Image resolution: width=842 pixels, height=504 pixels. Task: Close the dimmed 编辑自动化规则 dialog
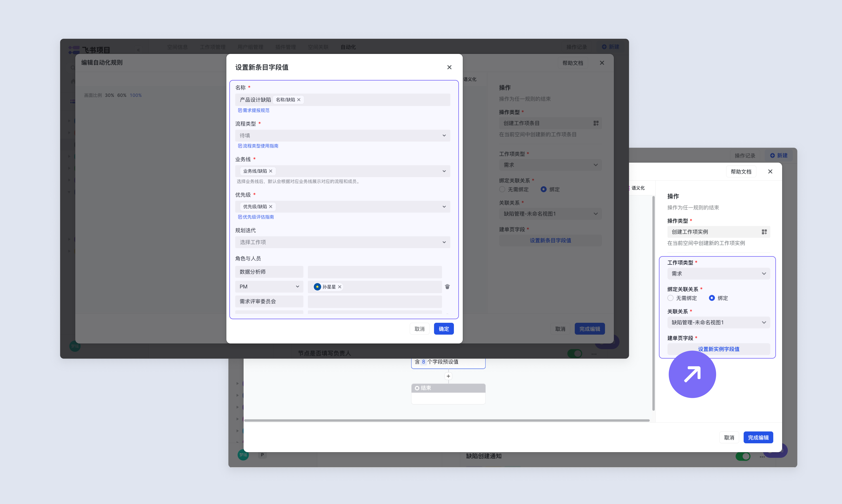click(x=602, y=63)
